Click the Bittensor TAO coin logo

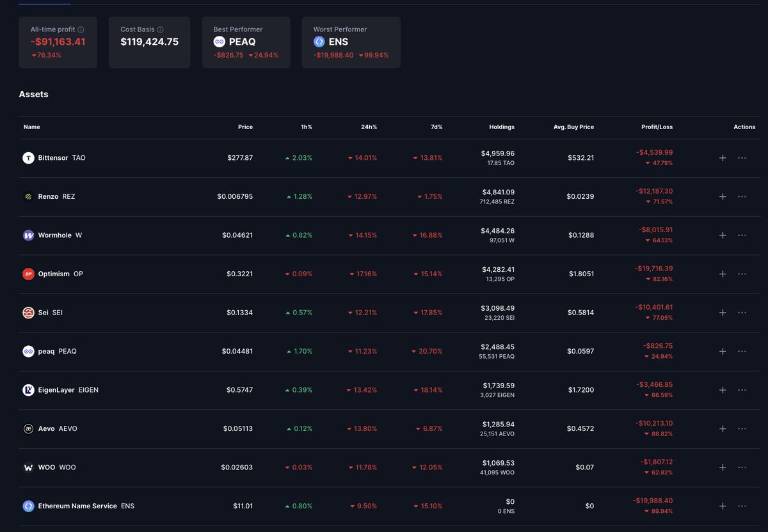coord(28,158)
